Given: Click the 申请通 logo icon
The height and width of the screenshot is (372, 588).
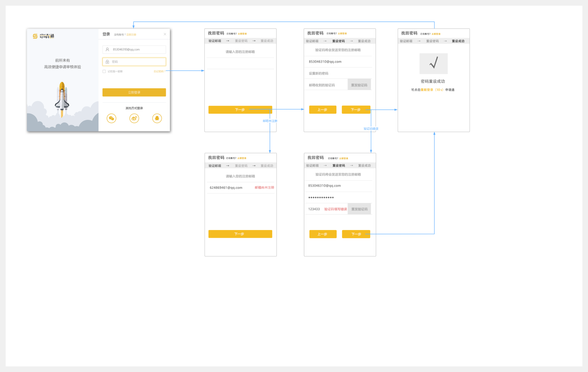Looking at the screenshot, I should coord(35,36).
